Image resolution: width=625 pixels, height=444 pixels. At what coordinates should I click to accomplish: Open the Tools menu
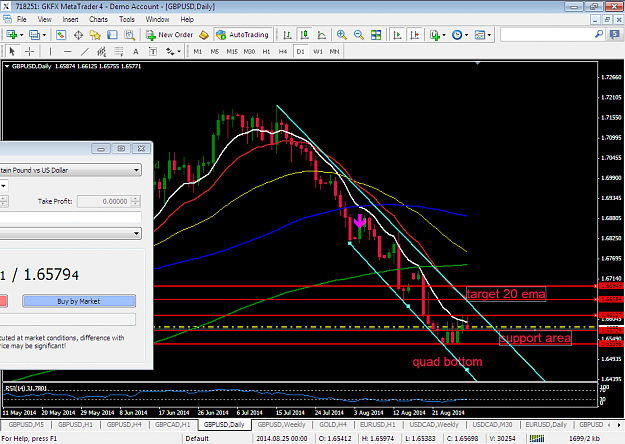(126, 19)
